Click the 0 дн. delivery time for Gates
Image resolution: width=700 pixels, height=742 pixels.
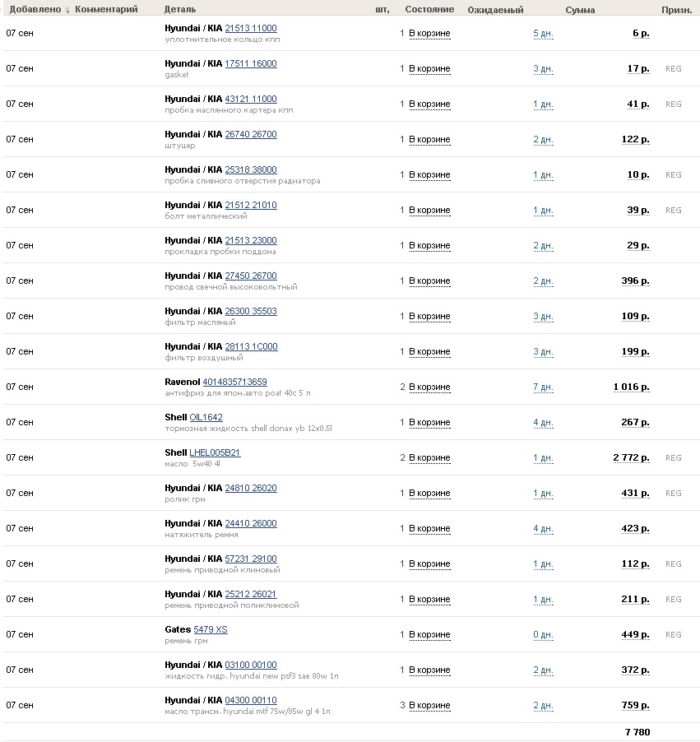pos(544,634)
